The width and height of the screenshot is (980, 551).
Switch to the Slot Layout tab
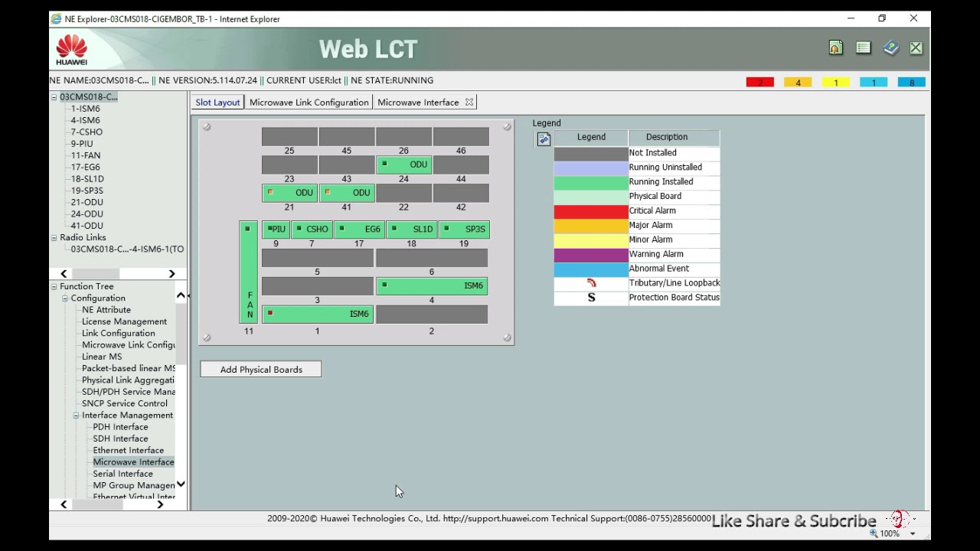pos(217,102)
